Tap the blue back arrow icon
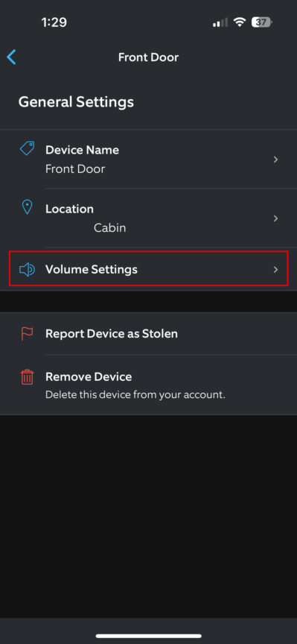Screen dimensions: 297x644 pyautogui.click(x=11, y=57)
